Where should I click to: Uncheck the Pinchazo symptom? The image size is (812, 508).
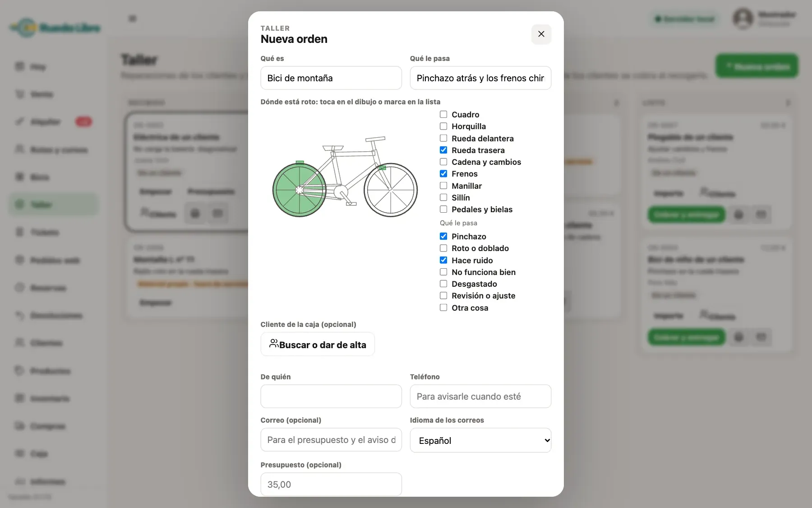click(443, 236)
